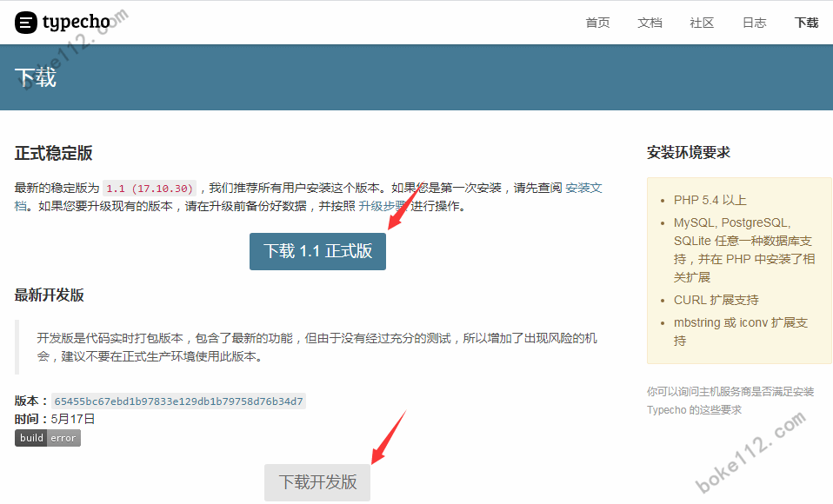Click the CURL 扩展支持 requirement

tap(716, 300)
